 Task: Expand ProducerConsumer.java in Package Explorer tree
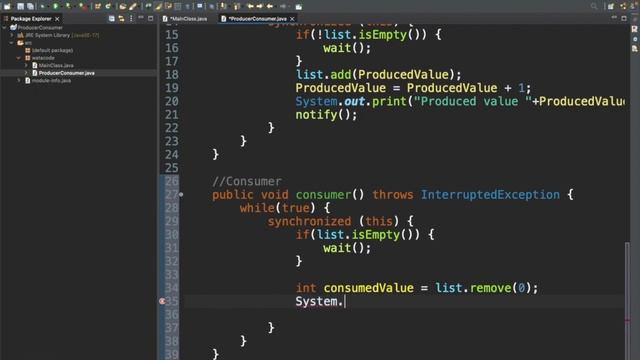coord(27,73)
